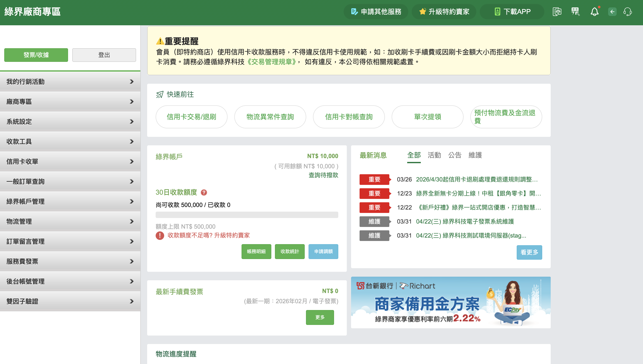The height and width of the screenshot is (364, 643).
Task: Open the customer service headset icon
Action: (x=629, y=11)
